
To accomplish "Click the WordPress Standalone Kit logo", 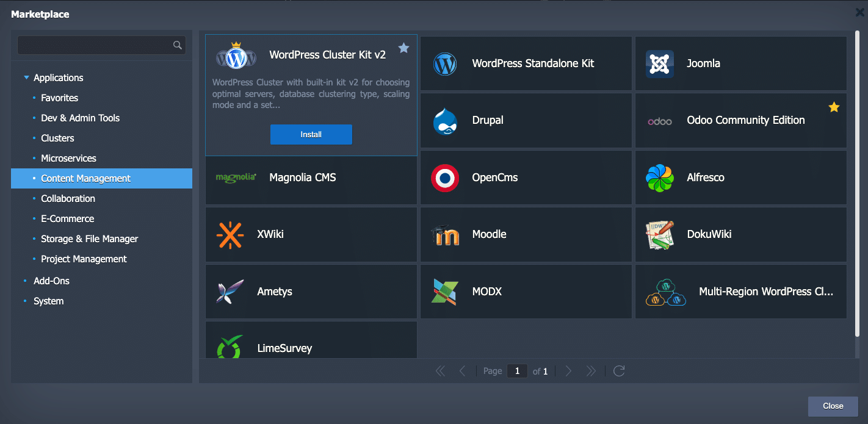I will [x=445, y=63].
